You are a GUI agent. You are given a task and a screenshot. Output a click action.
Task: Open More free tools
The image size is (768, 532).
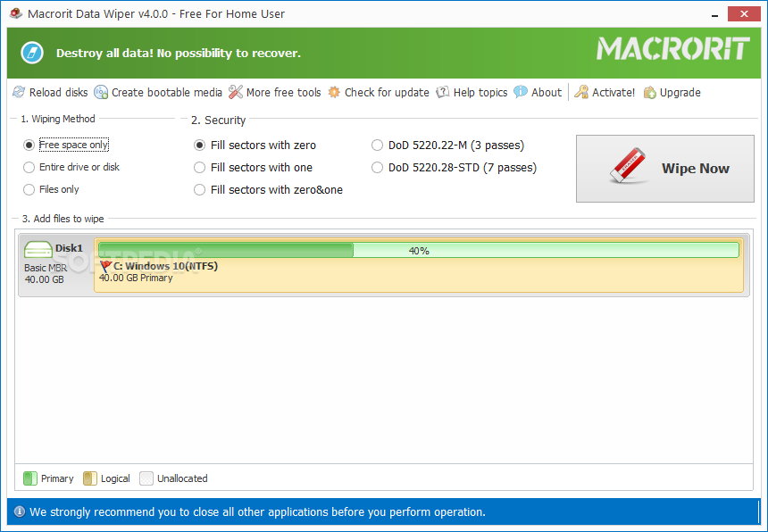[275, 92]
